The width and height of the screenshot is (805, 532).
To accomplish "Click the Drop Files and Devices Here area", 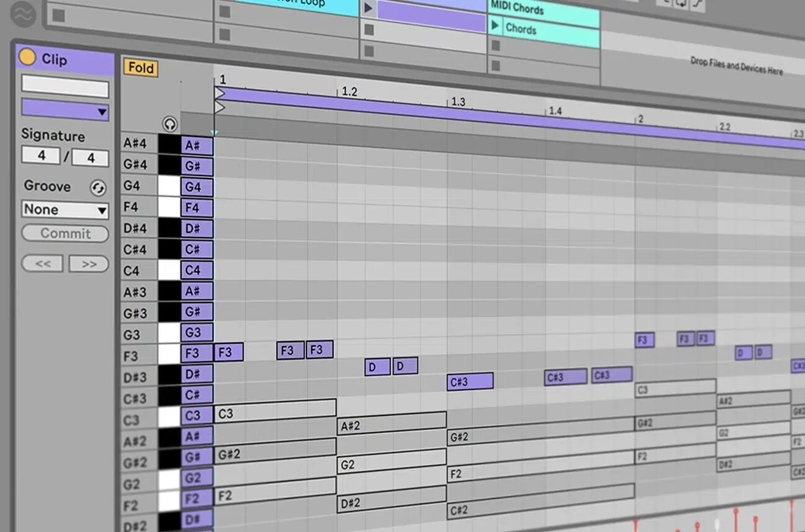I will [x=736, y=66].
